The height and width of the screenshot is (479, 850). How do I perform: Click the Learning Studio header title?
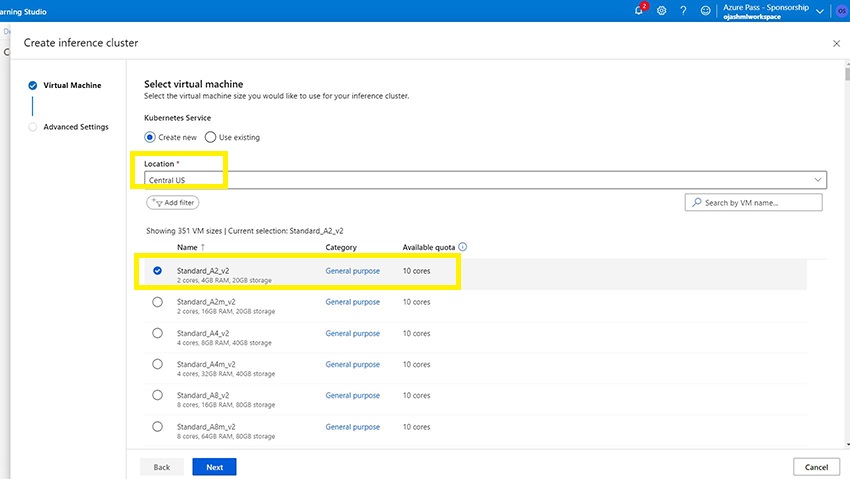coord(23,11)
